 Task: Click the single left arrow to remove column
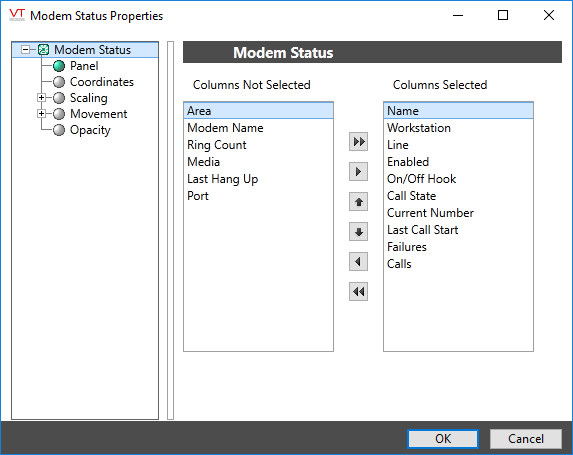(358, 261)
